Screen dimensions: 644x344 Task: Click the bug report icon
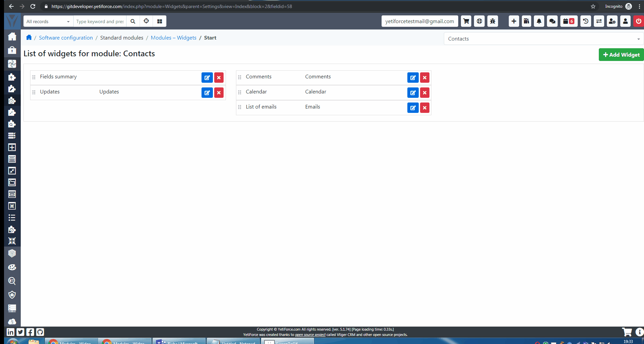point(493,21)
